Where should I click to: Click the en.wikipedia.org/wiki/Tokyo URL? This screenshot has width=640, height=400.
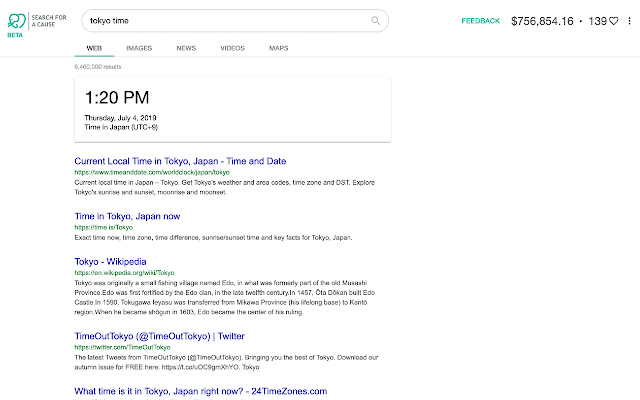coord(125,272)
